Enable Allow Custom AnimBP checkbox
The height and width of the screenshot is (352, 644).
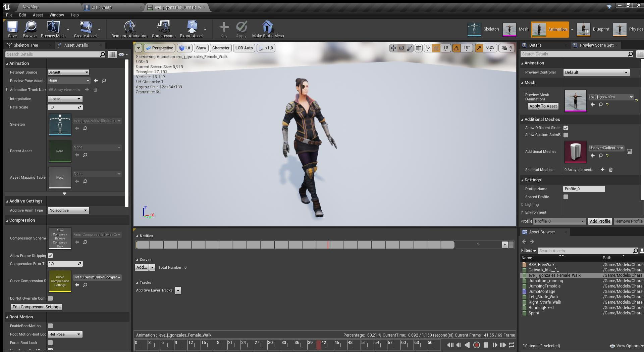(x=566, y=135)
